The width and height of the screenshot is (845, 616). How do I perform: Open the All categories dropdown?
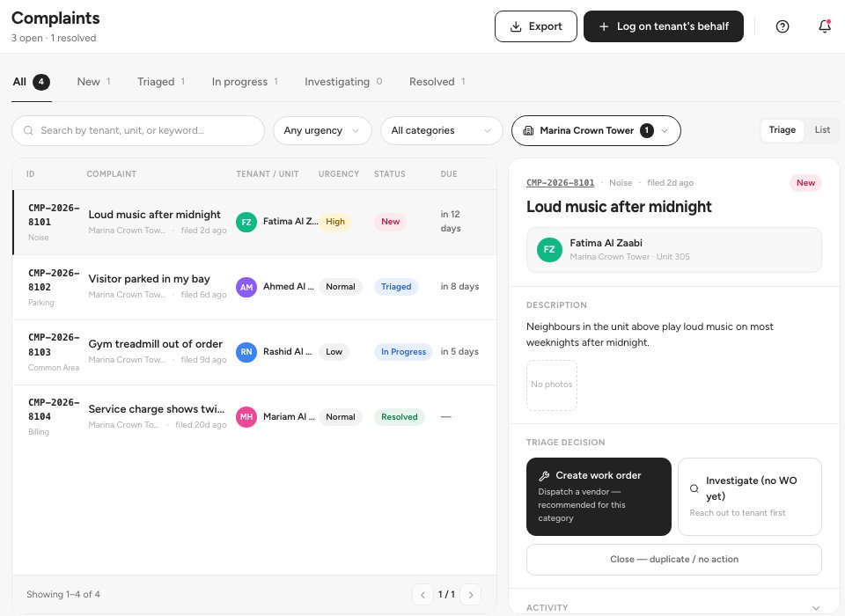[x=441, y=130]
